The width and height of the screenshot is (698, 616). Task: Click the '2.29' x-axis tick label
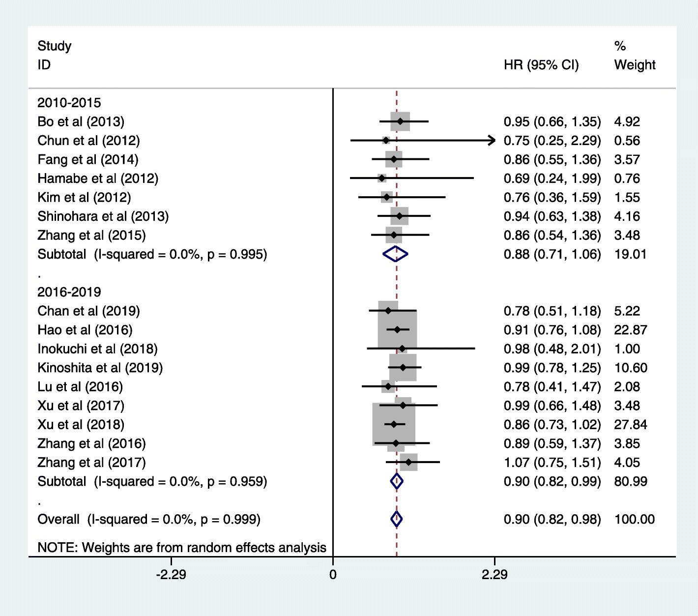click(494, 575)
